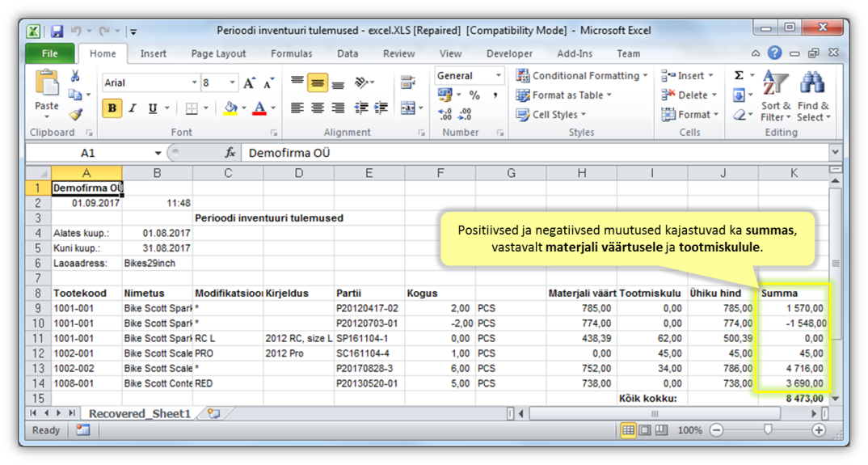
Task: Toggle Middle Align
Action: click(x=318, y=83)
